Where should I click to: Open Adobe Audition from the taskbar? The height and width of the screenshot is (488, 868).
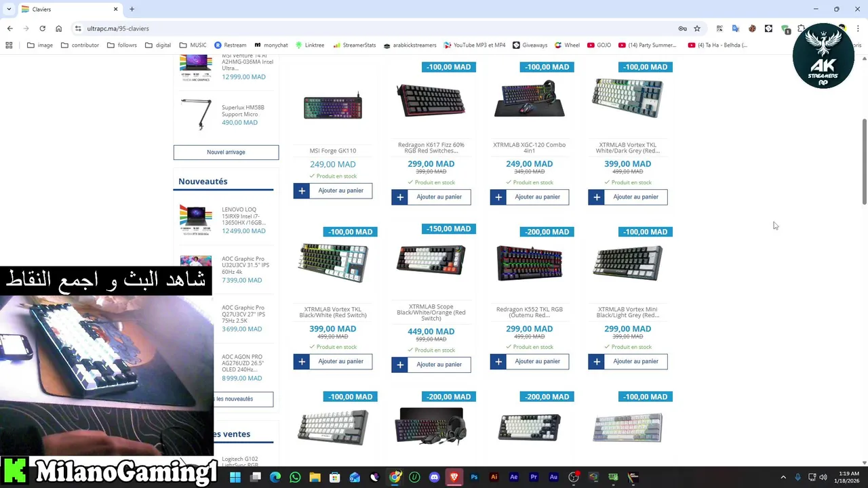553,477
